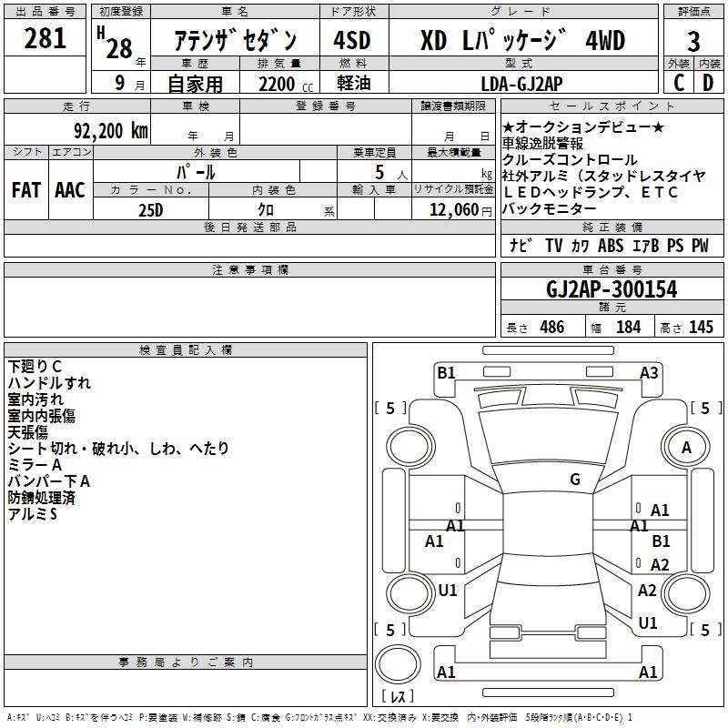This screenshot has height=728, width=728.
Task: Click the inspector note '室内内張傷'
Action: coord(41,416)
